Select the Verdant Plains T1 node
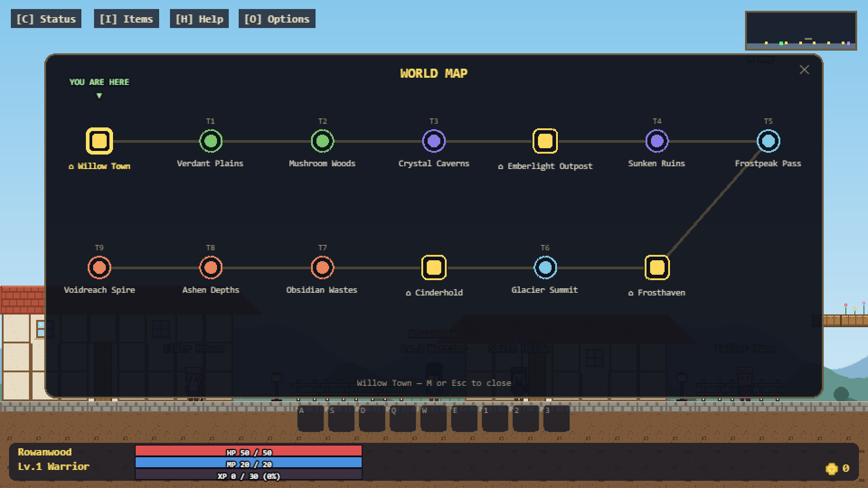 211,141
